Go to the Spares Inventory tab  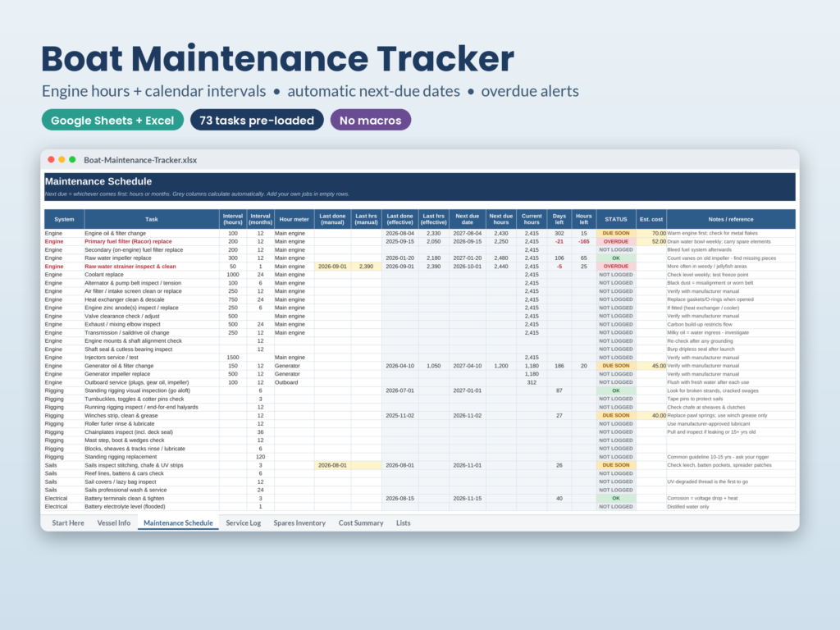tap(299, 523)
